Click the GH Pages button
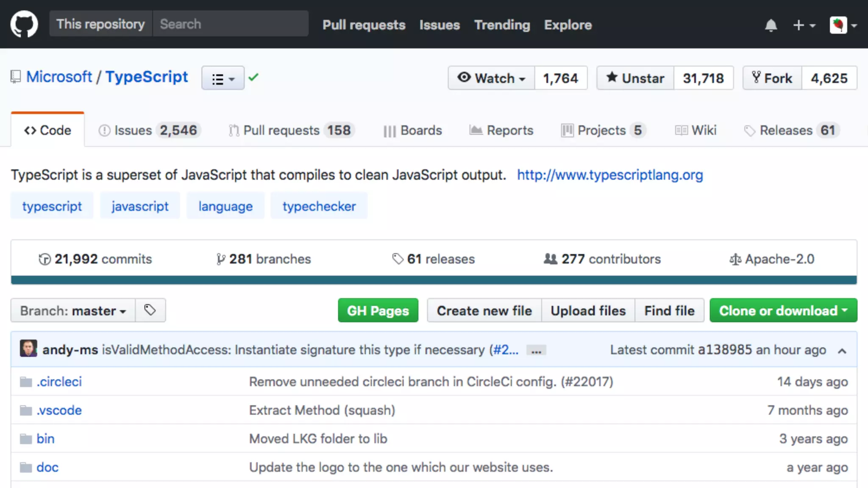This screenshot has width=868, height=488. click(378, 311)
